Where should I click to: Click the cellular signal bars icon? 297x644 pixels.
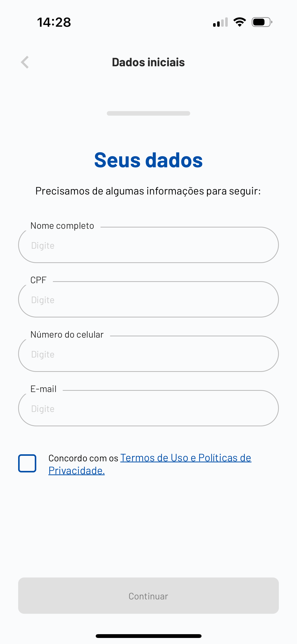pyautogui.click(x=220, y=22)
